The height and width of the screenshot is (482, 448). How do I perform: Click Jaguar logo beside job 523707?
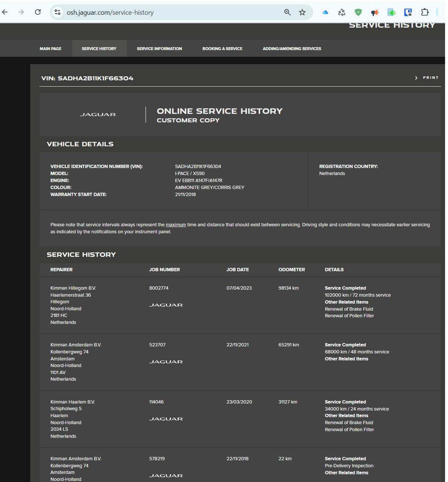[166, 362]
